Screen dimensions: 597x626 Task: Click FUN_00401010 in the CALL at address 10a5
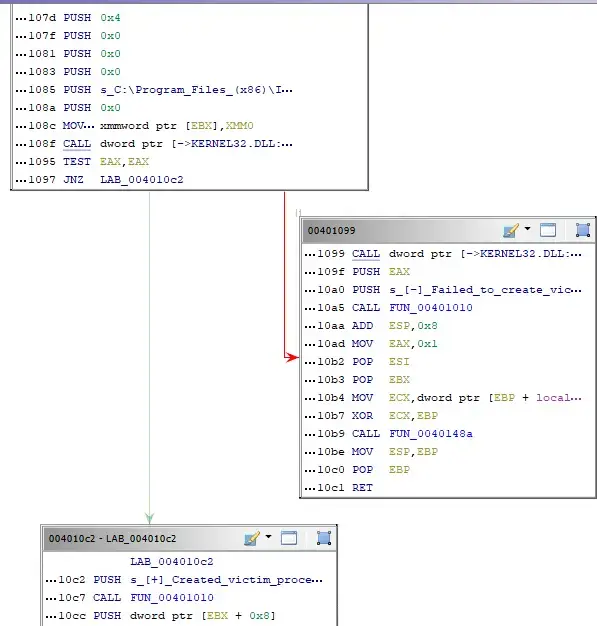tap(431, 308)
